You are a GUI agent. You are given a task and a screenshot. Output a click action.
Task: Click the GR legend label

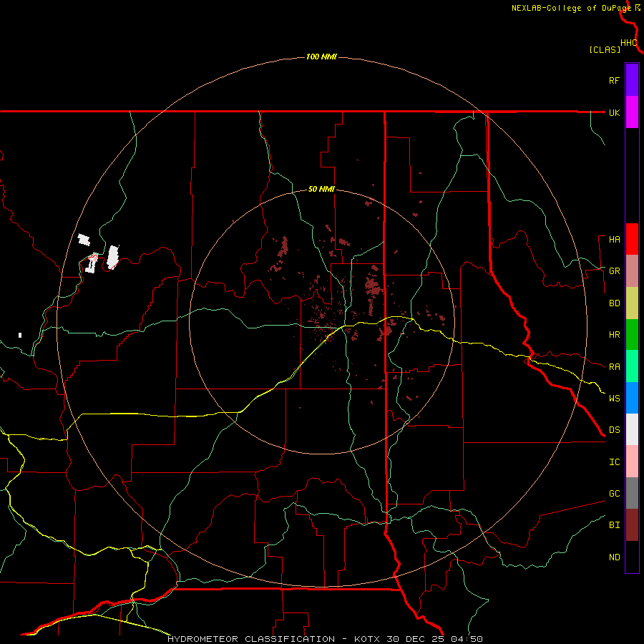614,271
